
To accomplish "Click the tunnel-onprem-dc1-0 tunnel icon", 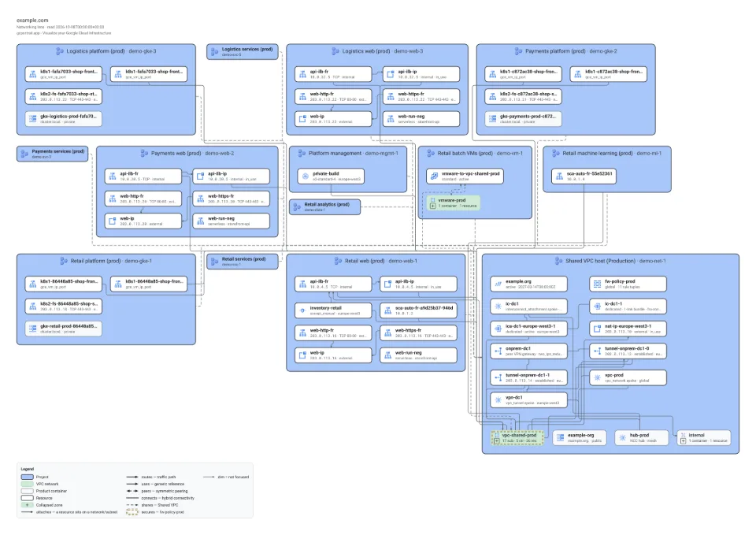I will (x=597, y=351).
